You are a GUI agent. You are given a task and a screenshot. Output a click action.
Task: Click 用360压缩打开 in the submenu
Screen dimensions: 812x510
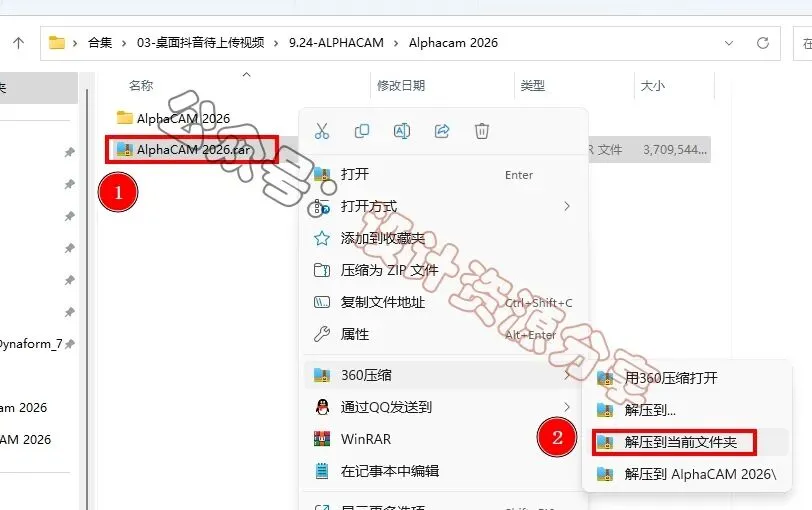click(x=687, y=378)
